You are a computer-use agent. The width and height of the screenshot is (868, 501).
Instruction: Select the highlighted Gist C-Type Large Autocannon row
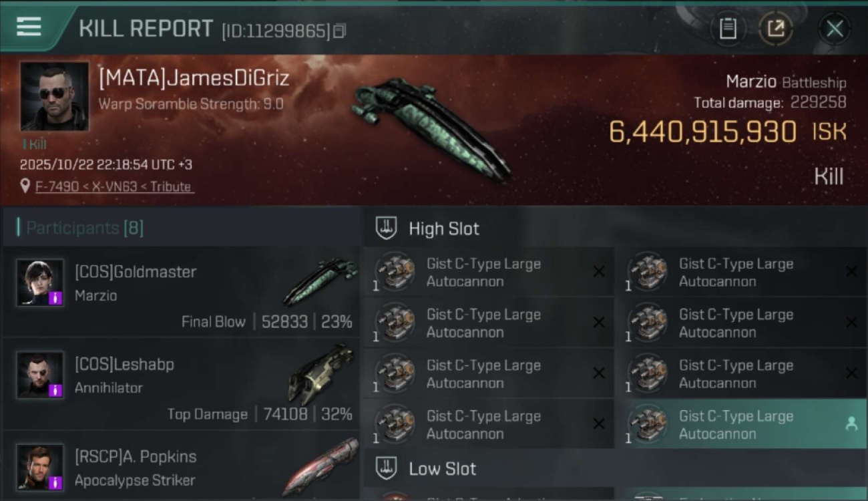pos(741,424)
